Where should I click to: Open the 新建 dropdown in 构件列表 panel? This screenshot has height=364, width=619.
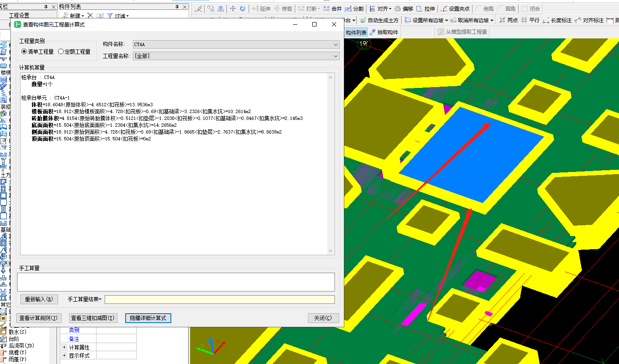73,16
